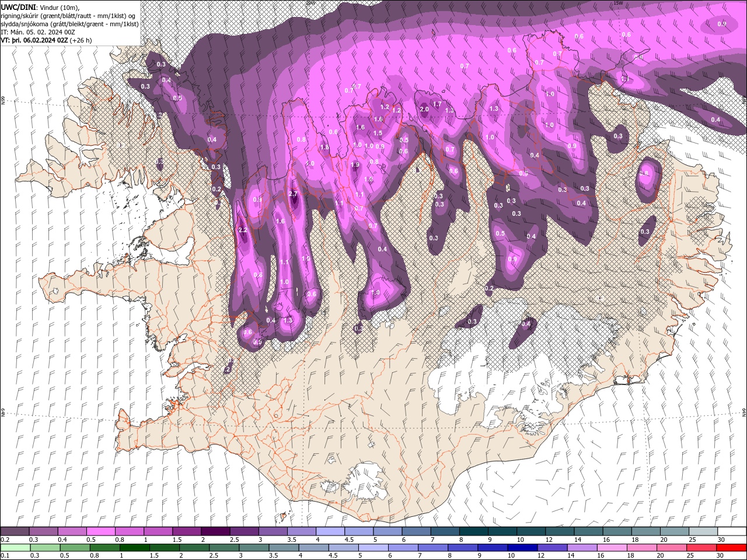The height and width of the screenshot is (560, 747).
Task: Click the 15W longitude label at top edge
Action: point(617,3)
